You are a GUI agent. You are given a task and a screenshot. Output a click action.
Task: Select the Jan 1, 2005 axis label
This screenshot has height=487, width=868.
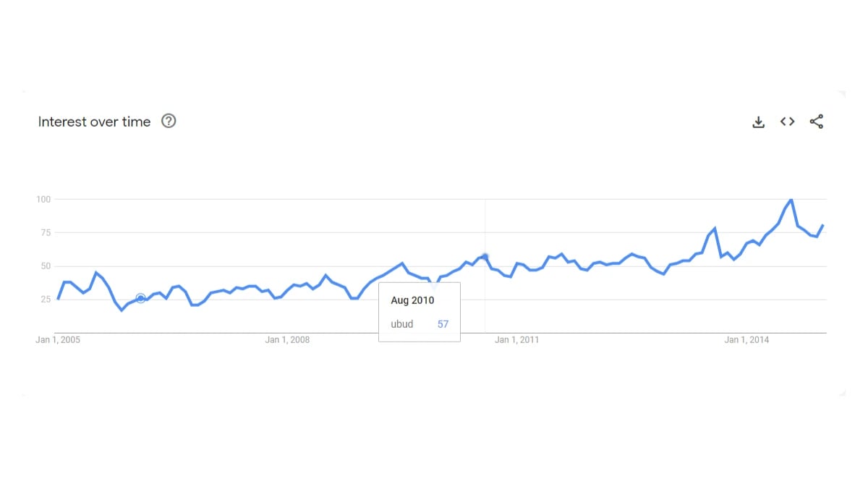(x=58, y=339)
